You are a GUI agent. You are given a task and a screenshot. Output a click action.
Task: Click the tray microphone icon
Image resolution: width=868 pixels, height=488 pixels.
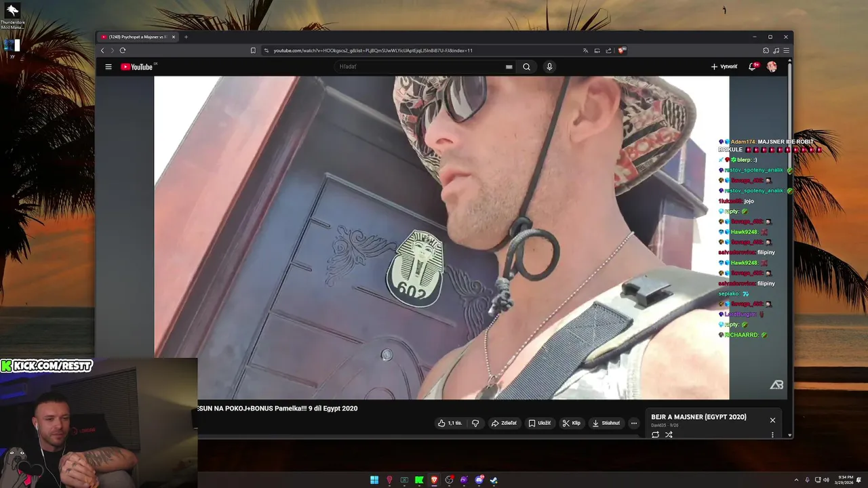[807, 480]
